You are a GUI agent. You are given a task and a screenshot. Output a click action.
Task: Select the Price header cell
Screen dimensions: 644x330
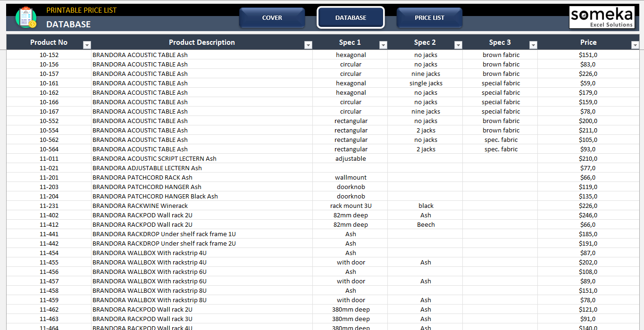(588, 42)
